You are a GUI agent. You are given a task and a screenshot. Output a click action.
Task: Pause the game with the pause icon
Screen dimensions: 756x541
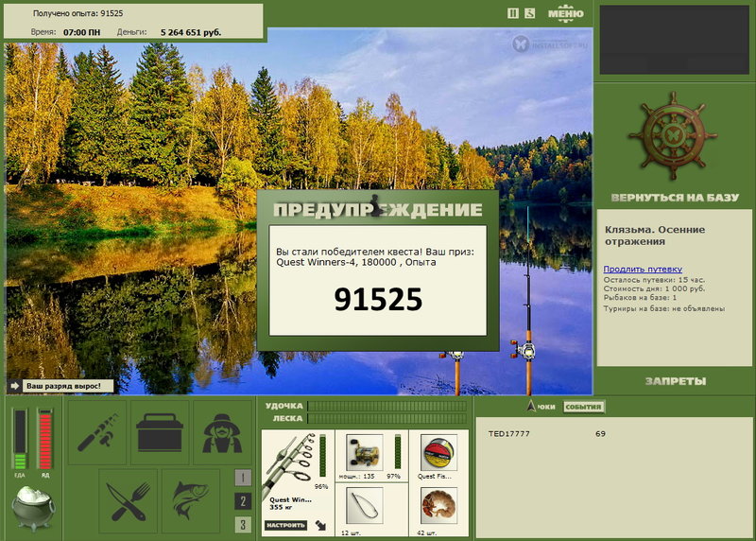coord(513,13)
